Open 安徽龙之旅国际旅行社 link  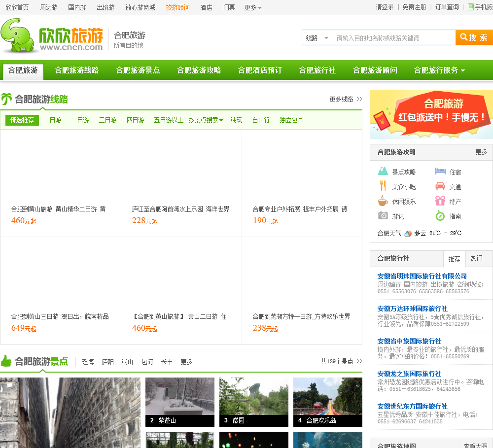tap(409, 374)
